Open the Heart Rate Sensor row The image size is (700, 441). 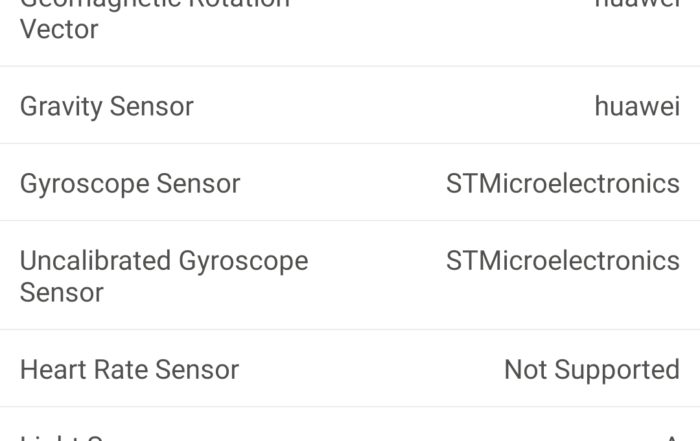coord(129,370)
